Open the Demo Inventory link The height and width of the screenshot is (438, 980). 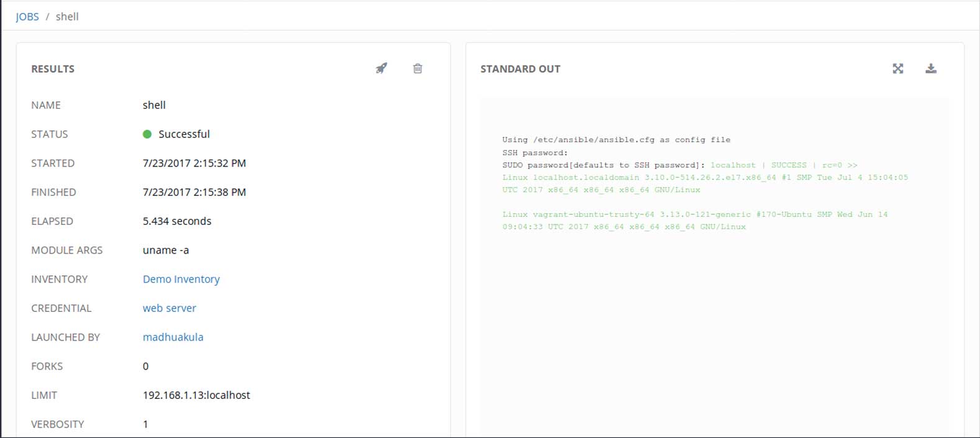[x=181, y=279]
